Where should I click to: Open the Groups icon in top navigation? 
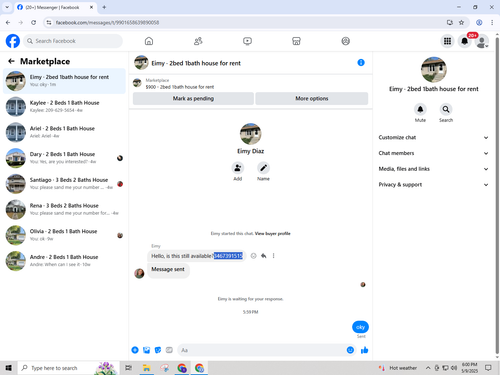coord(346,41)
